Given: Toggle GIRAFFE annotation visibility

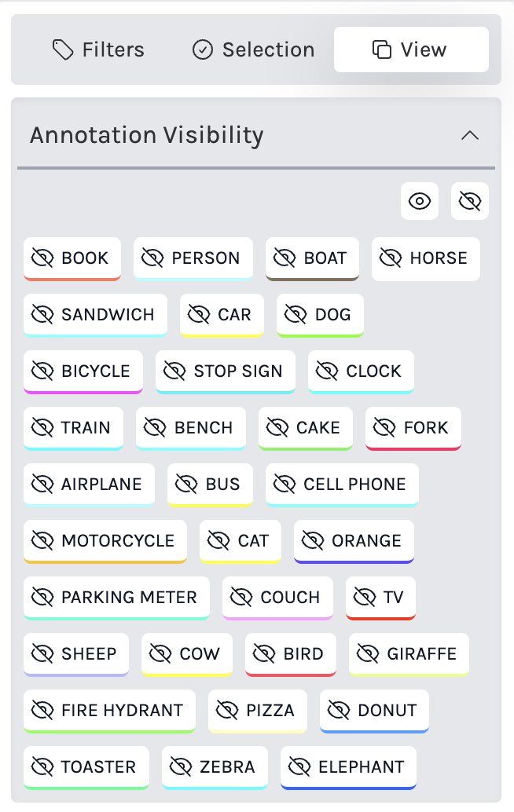Looking at the screenshot, I should pyautogui.click(x=409, y=654).
